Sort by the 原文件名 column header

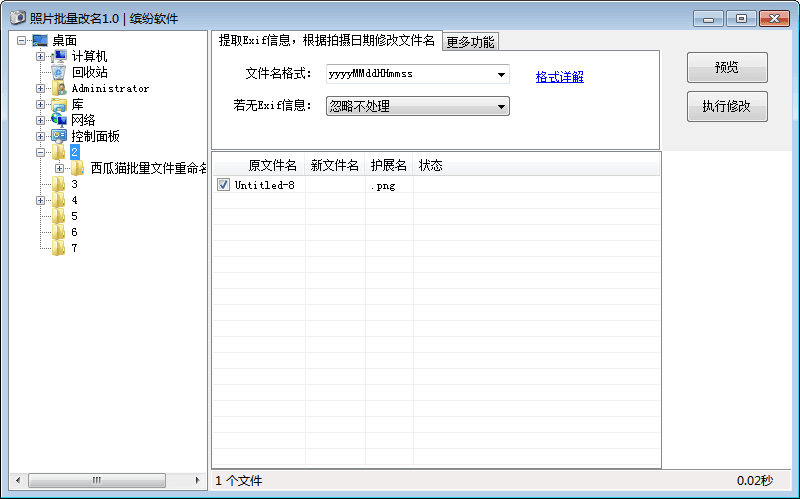[272, 165]
